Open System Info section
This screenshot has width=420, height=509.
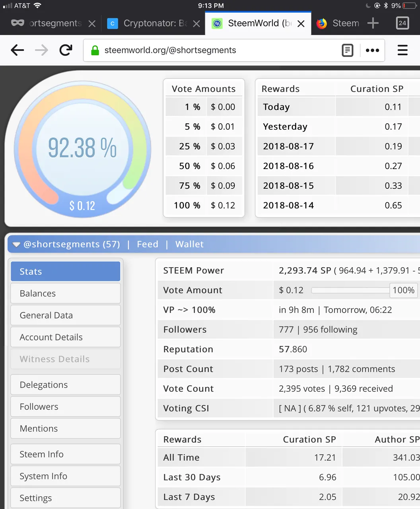pyautogui.click(x=66, y=476)
